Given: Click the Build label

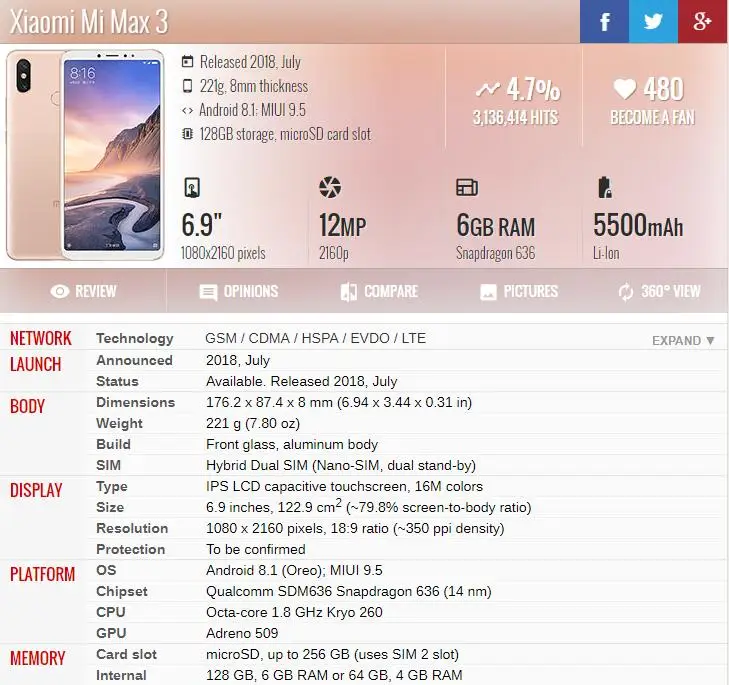Looking at the screenshot, I should [113, 445].
